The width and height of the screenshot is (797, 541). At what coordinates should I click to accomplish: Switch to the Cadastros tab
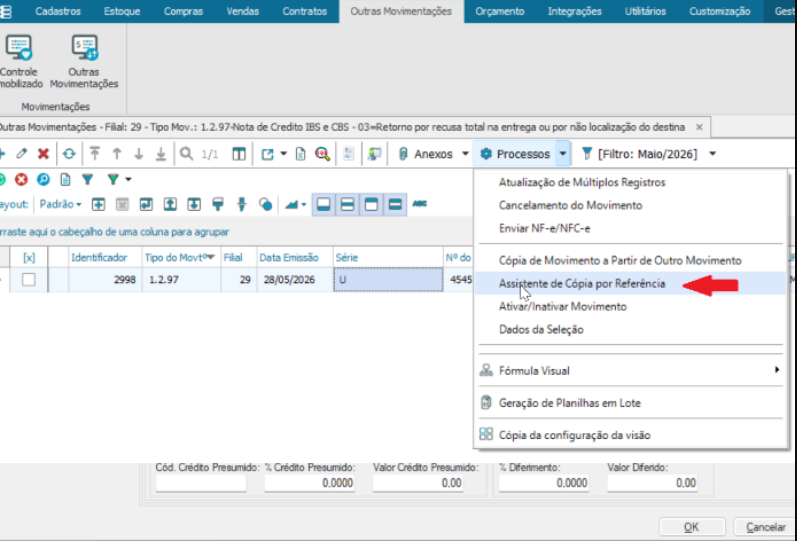(58, 11)
